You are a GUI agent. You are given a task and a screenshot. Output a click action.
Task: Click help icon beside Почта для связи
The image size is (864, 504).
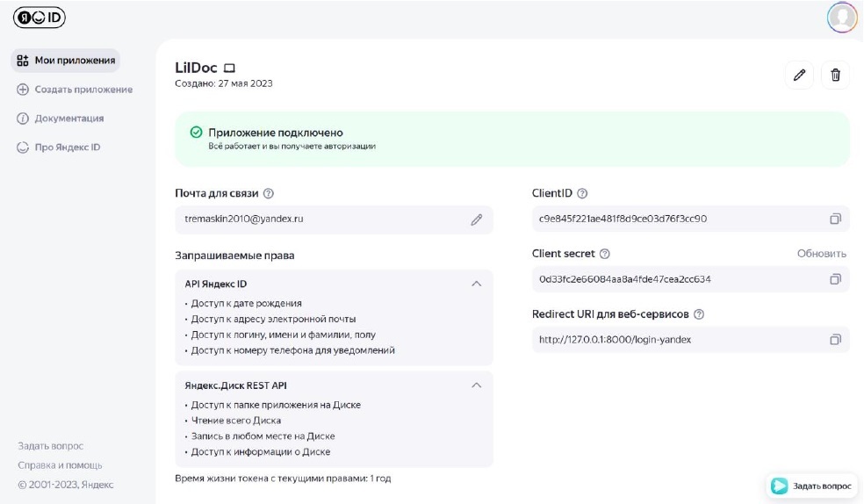point(269,193)
